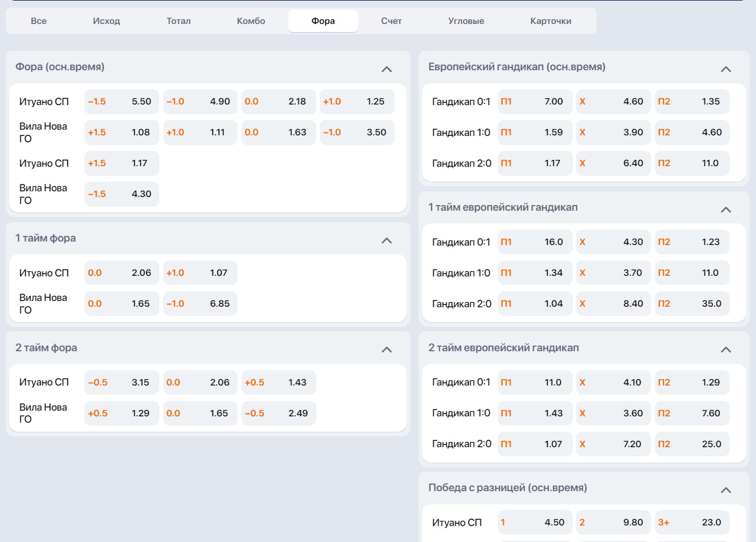Collapse the 1 тайм фора section
The height and width of the screenshot is (542, 756).
(387, 240)
